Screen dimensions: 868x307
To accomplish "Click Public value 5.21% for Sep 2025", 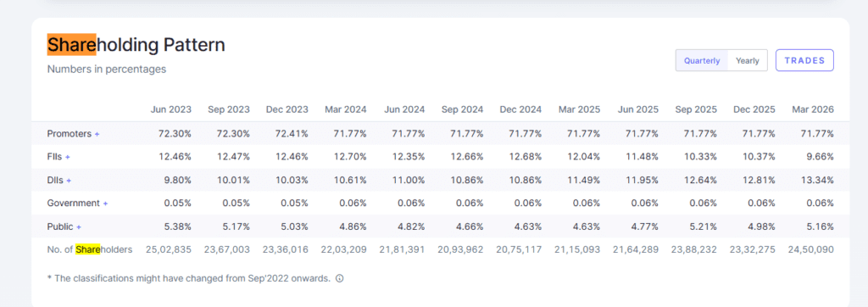I will coord(704,227).
